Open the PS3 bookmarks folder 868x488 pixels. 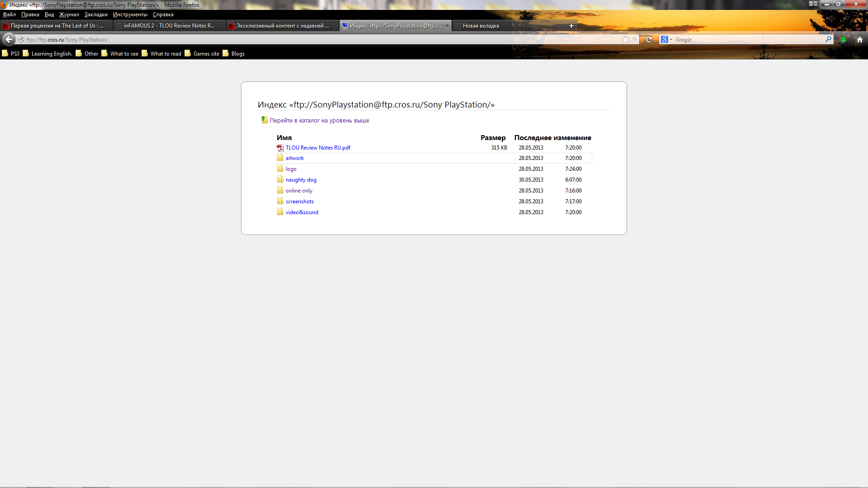click(x=11, y=53)
